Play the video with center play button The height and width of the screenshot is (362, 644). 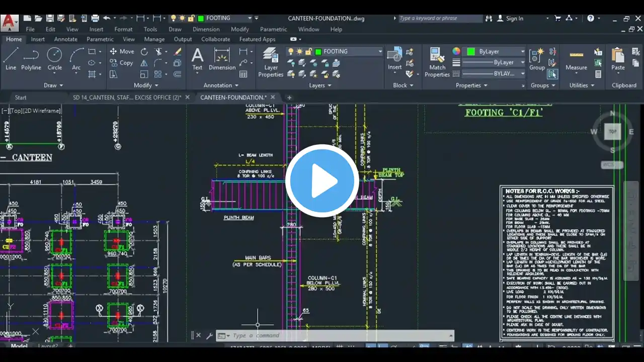[x=322, y=181]
